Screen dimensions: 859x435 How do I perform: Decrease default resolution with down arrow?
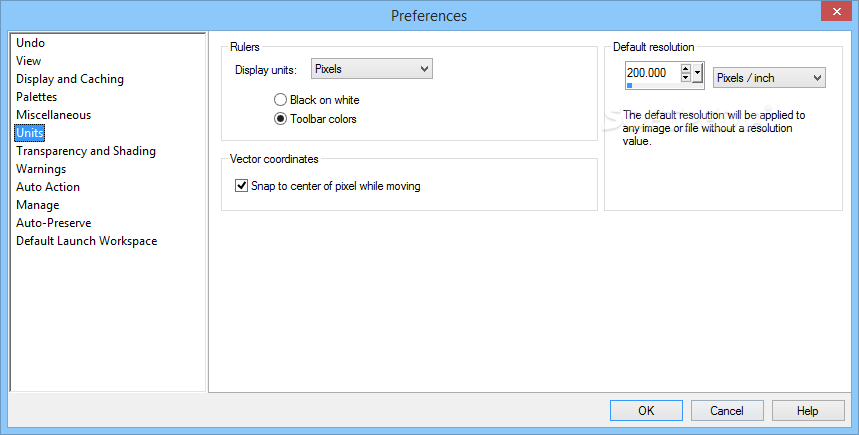point(685,77)
